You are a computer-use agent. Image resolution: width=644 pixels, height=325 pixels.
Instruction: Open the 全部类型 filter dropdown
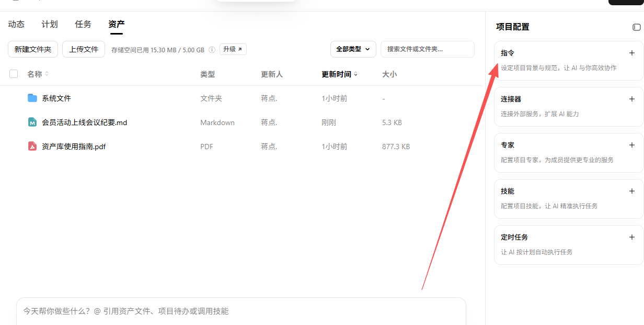353,49
